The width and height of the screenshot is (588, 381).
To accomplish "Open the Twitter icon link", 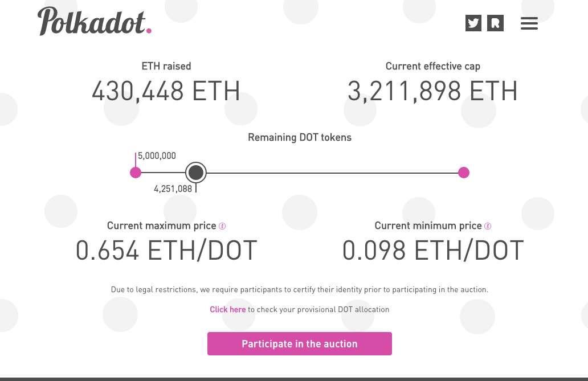I will (x=473, y=23).
